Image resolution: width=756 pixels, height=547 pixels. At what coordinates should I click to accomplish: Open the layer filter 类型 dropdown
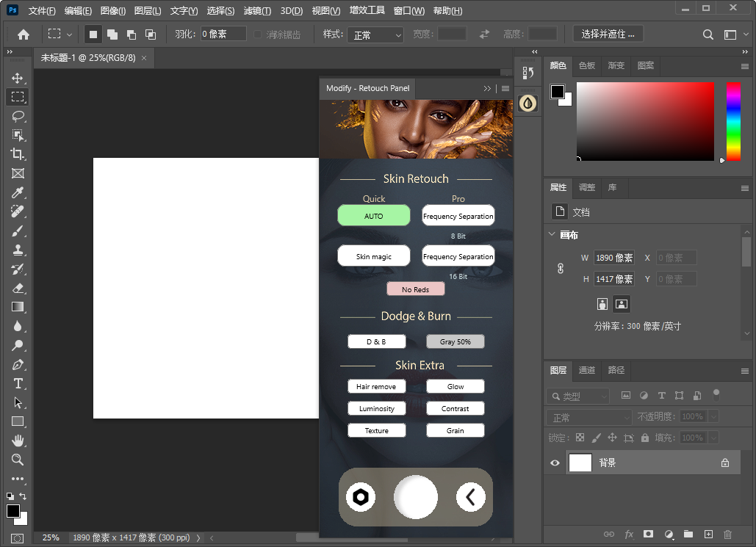click(x=578, y=396)
